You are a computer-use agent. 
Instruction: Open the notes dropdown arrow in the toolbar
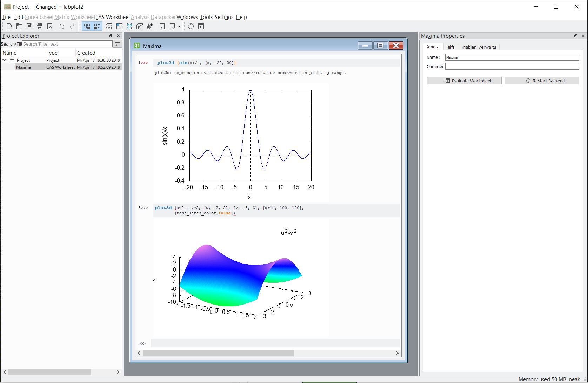[x=179, y=26]
